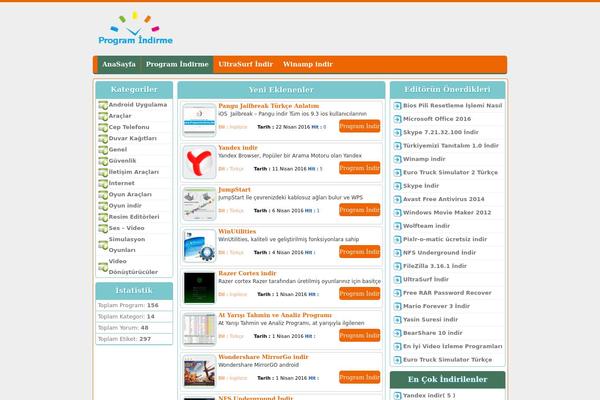
Task: Click the Razer Cortex dark thumbnail
Action: (x=199, y=287)
